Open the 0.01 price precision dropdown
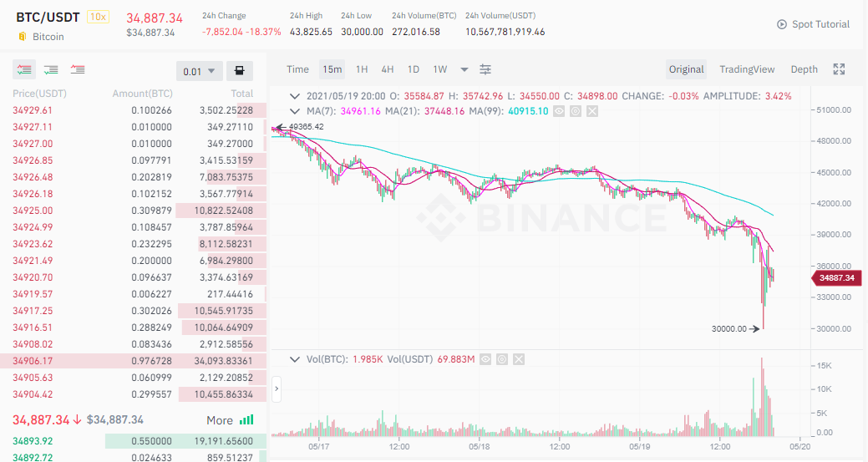The image size is (868, 462). pos(200,71)
